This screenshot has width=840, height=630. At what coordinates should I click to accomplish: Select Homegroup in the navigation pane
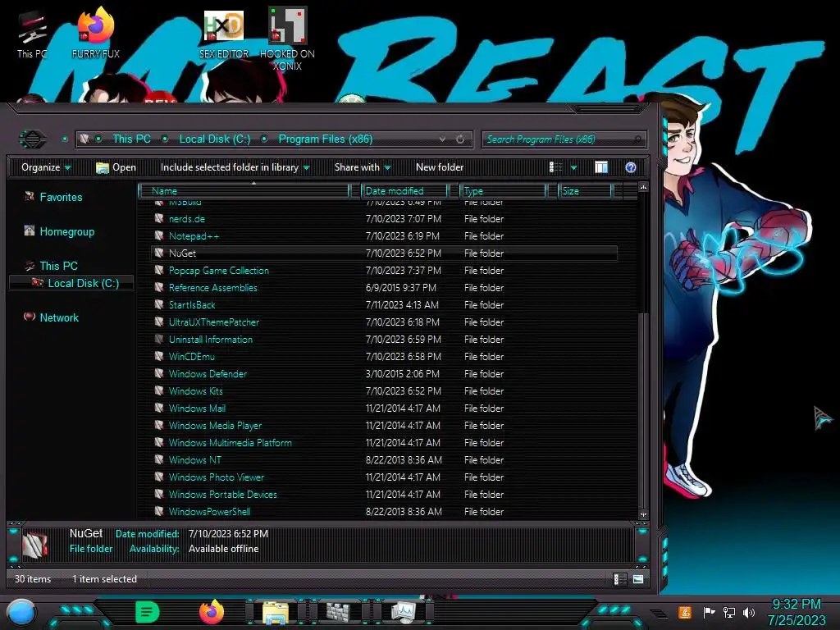[x=67, y=231]
